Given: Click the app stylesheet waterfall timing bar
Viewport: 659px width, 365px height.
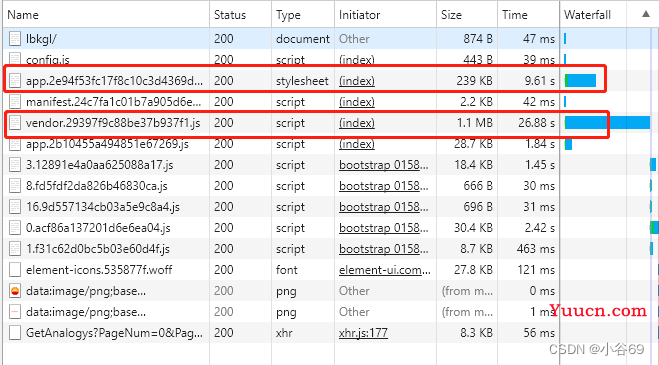Looking at the screenshot, I should tap(580, 81).
